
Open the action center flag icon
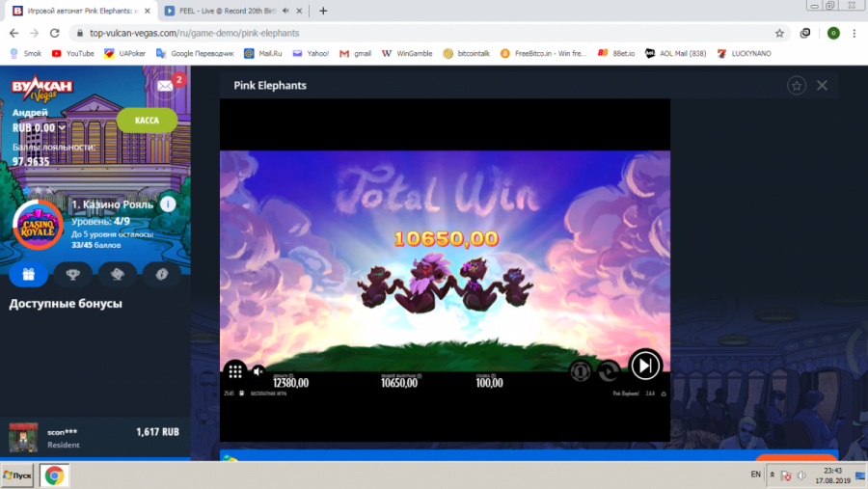pyautogui.click(x=786, y=475)
